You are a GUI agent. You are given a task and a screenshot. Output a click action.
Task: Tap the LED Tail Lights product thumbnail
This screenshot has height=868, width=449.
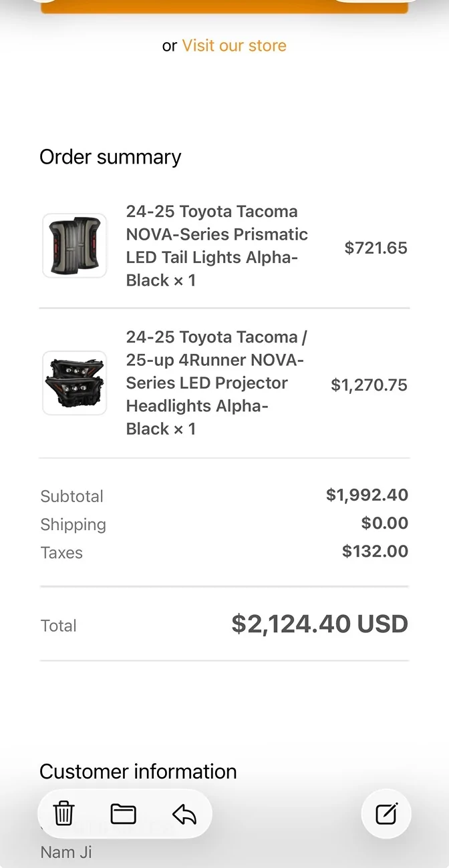tap(74, 246)
